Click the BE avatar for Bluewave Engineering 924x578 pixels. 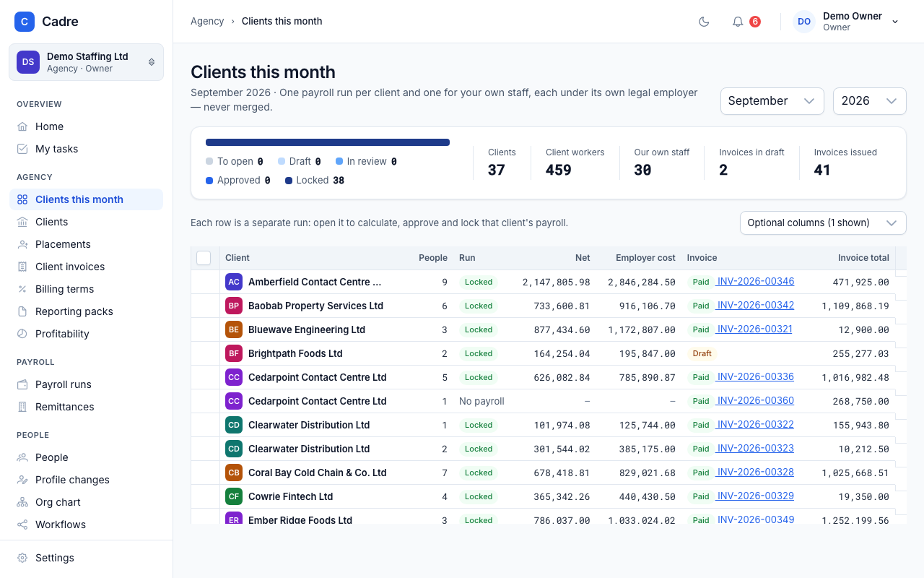coord(234,329)
